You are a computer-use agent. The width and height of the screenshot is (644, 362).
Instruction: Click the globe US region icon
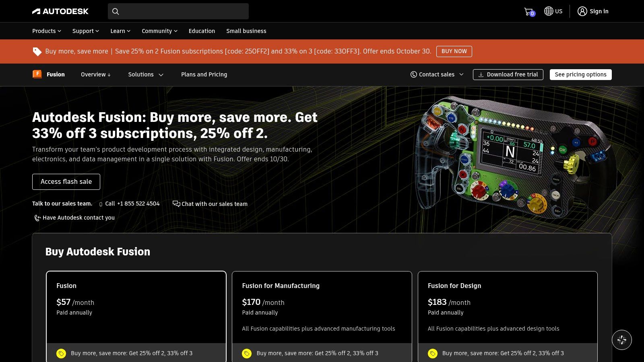tap(549, 11)
